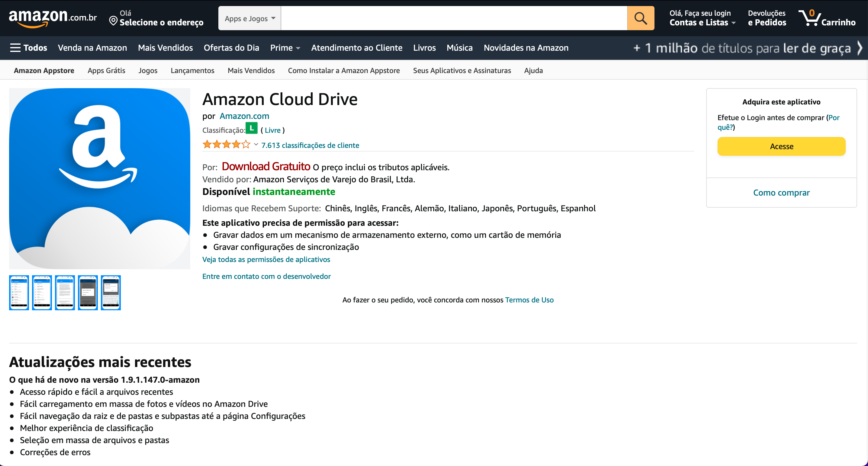Open the Apps e Jogos search category dropdown
The image size is (868, 466).
[x=250, y=18]
